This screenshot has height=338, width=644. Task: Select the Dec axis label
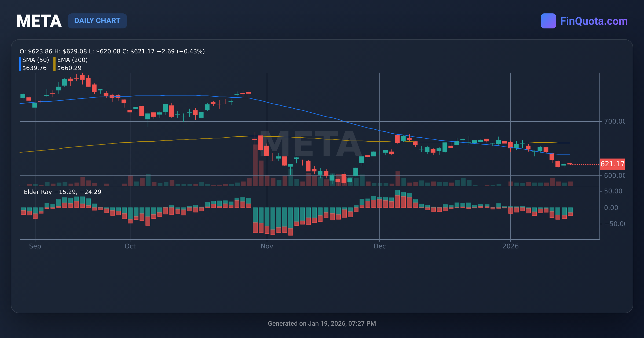(380, 246)
